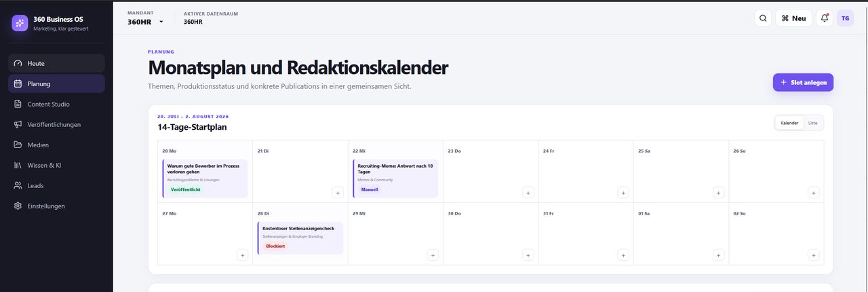Screen dimensions: 868x292
Task: Open Content Studio in the sidebar
Action: tap(56, 104)
